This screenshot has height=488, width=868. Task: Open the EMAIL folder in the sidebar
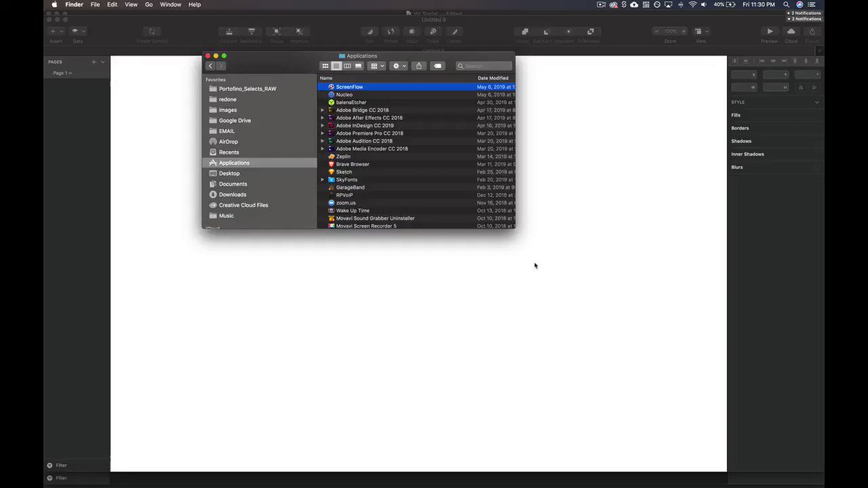click(x=259, y=131)
